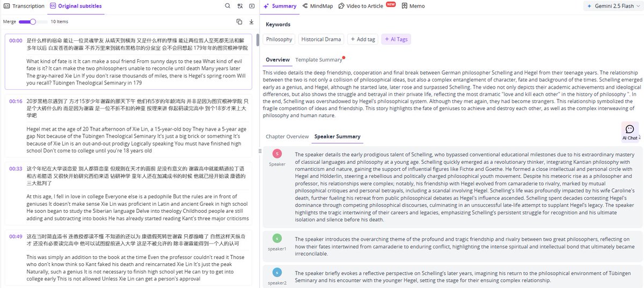
Task: Click the NEW badge beside Video to Article
Action: 391,4
